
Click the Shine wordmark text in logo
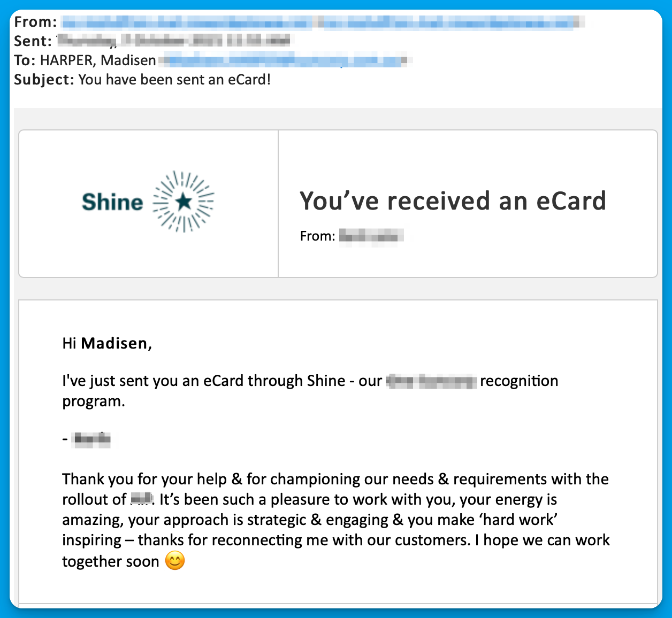tap(112, 202)
